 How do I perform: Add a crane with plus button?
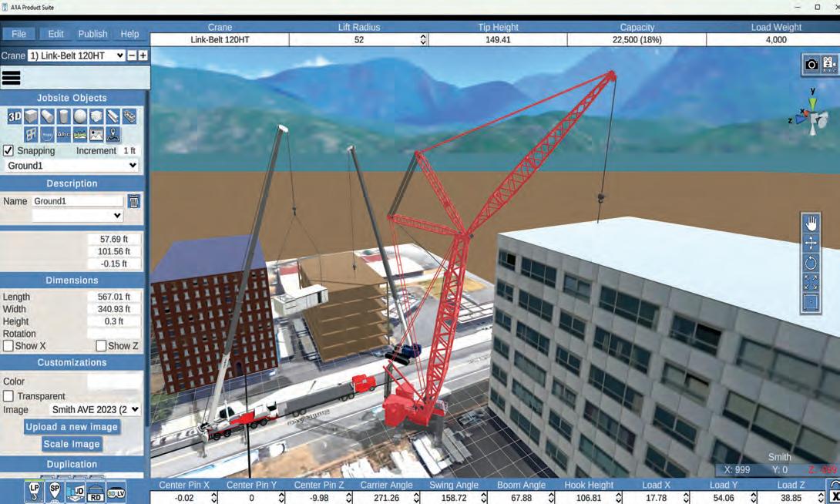[143, 55]
